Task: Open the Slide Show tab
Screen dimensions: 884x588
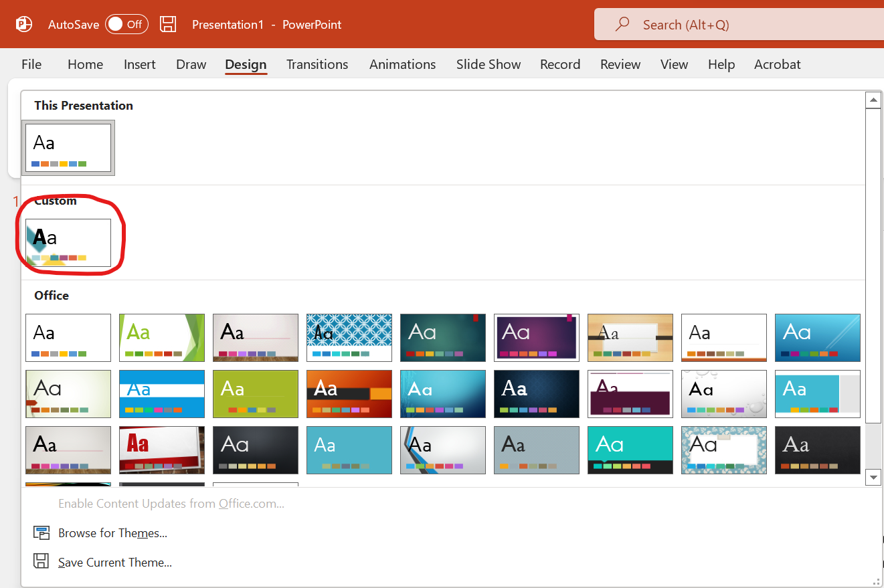Action: pyautogui.click(x=489, y=64)
